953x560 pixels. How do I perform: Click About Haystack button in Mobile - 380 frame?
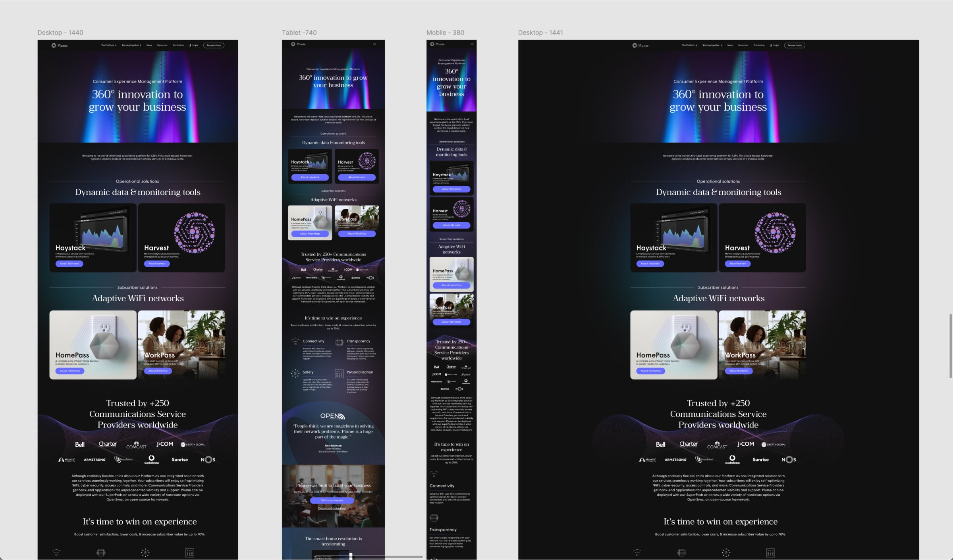click(x=451, y=189)
